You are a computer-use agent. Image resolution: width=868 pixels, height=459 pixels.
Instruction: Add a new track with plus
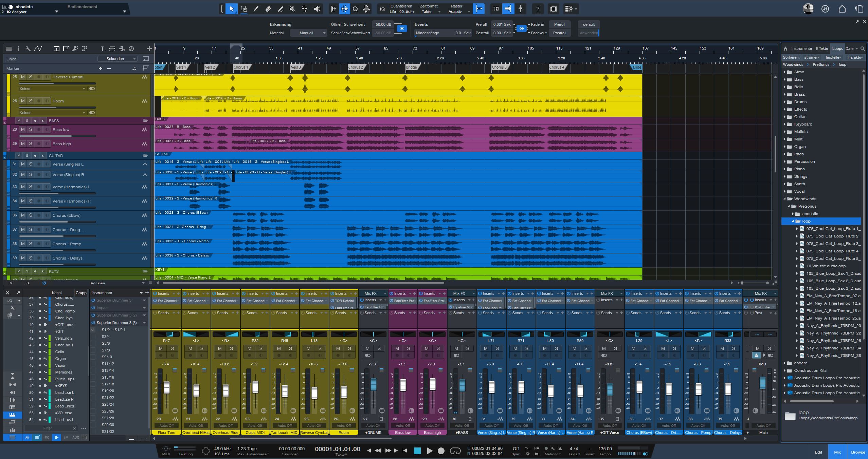[149, 49]
